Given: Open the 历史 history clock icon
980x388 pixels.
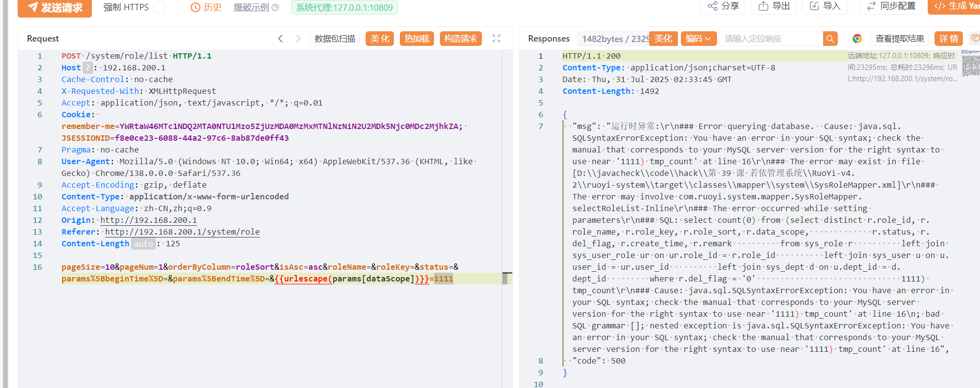Looking at the screenshot, I should [x=196, y=7].
